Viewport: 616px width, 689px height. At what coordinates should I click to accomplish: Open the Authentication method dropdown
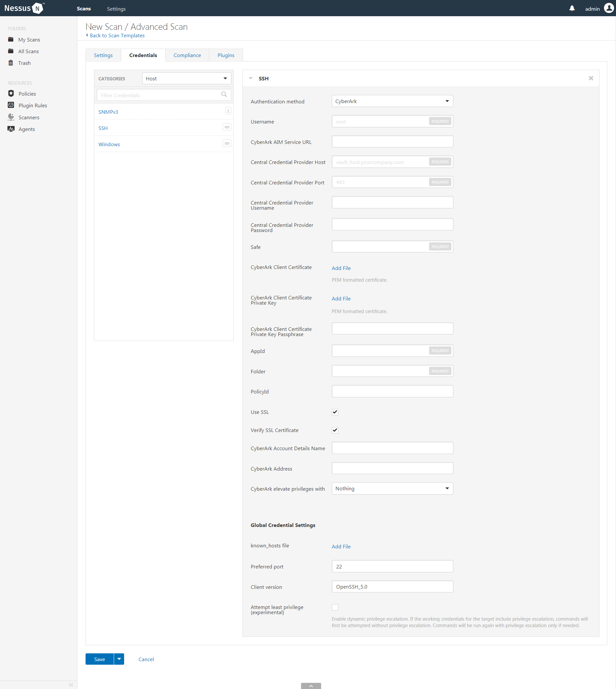(392, 101)
